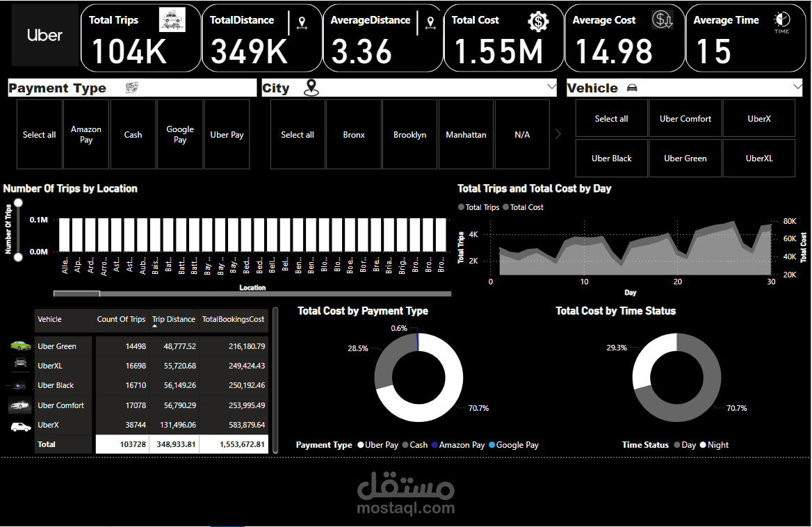Click the map pin icon beside City
Screen dimensions: 812x527
coord(311,88)
